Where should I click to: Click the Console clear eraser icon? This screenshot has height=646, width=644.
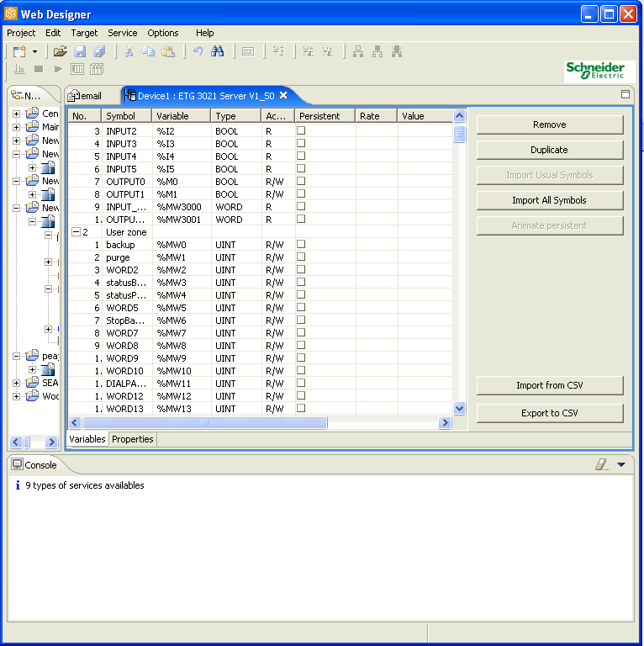(x=601, y=464)
